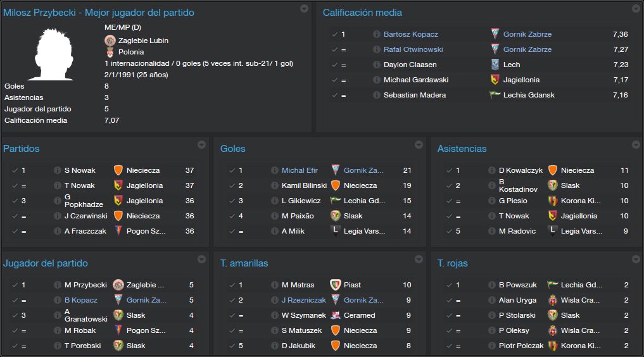Click the info icon beside D Kowalczyk
Screen dimensions: 644x357
coord(491,170)
